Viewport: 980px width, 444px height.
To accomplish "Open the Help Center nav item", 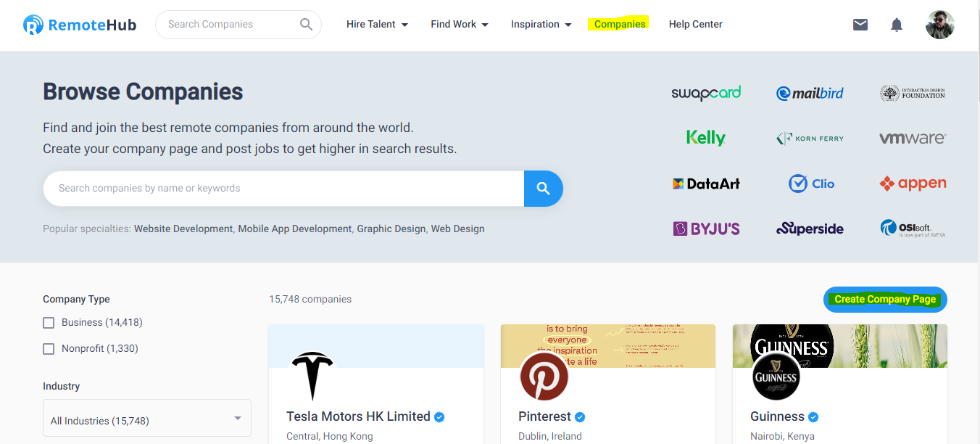I will point(695,25).
